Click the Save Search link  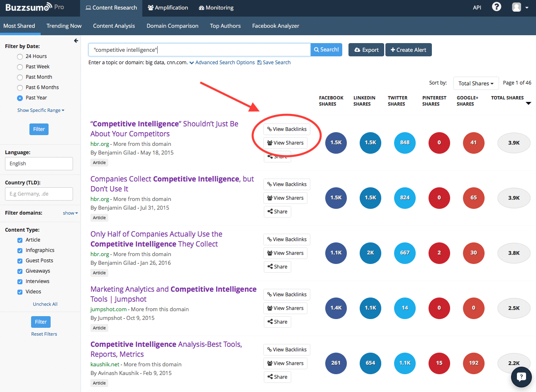click(x=274, y=63)
